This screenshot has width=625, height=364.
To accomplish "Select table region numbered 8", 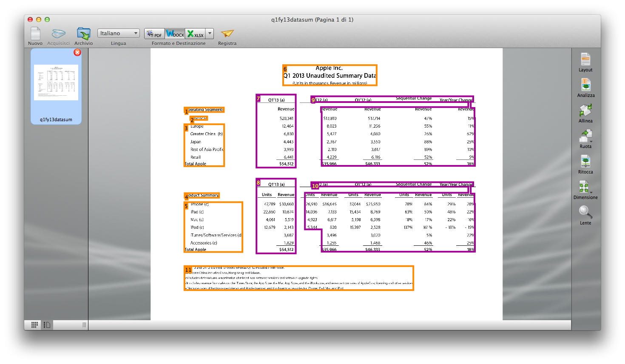I will [x=276, y=216].
